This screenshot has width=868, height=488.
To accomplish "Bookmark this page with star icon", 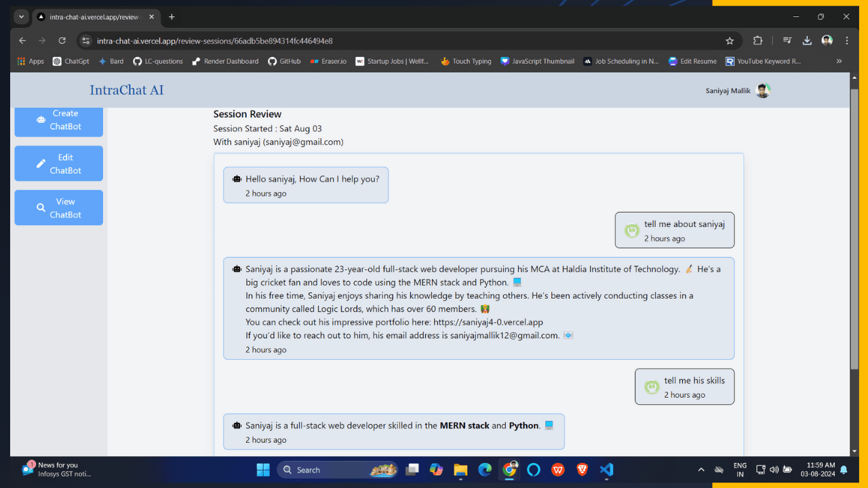I will pyautogui.click(x=730, y=41).
